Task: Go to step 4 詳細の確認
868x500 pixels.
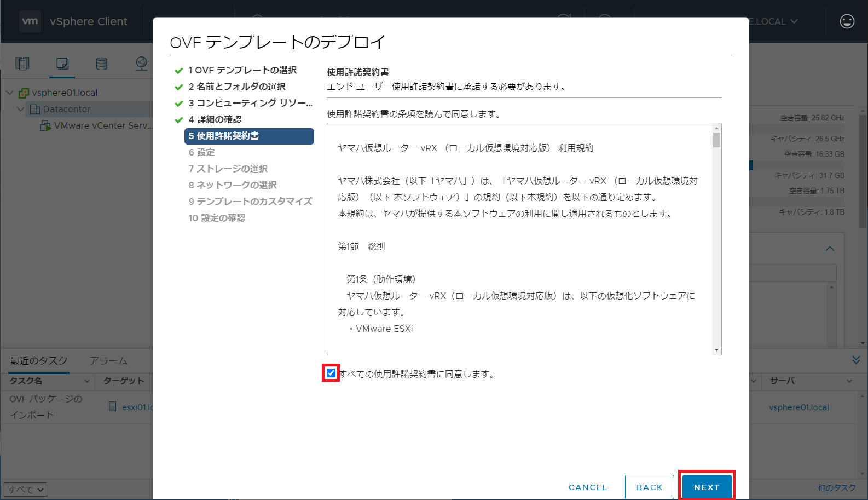Action: click(215, 119)
